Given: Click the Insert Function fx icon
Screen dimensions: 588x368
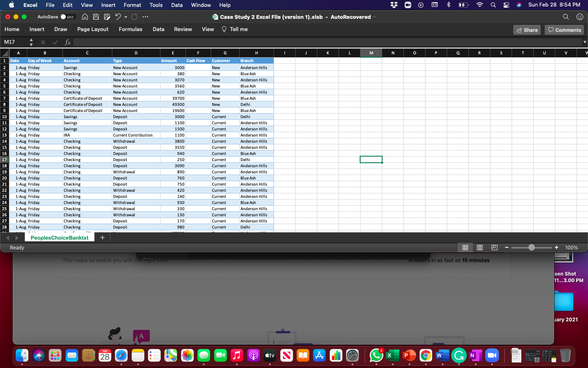Looking at the screenshot, I should [x=68, y=42].
